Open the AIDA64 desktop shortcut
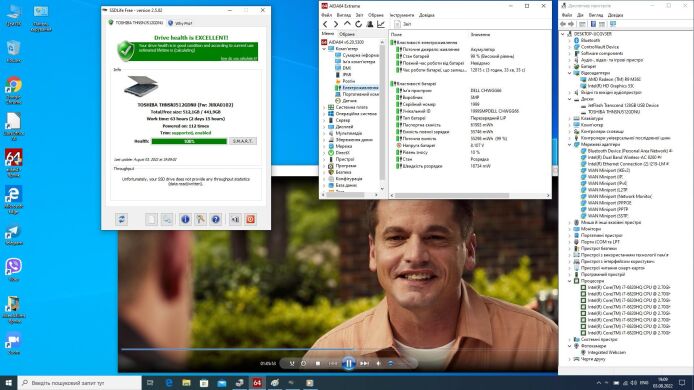The height and width of the screenshot is (390, 694). coord(14,163)
